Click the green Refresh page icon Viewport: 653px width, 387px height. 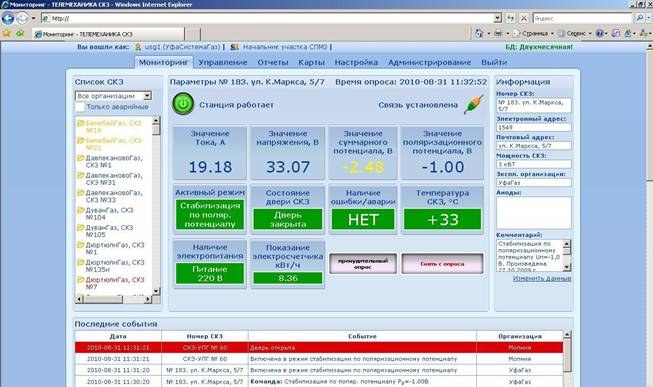tap(511, 18)
